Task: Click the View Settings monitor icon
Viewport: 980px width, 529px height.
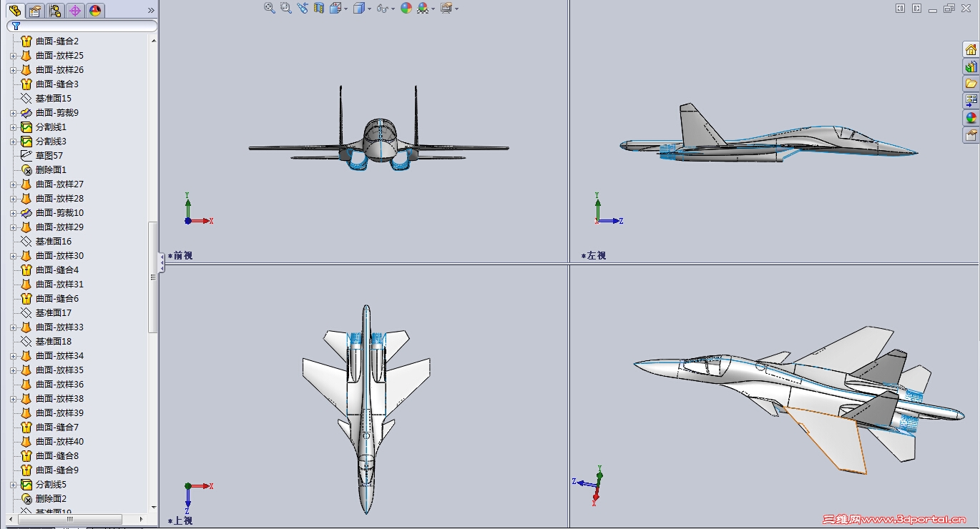Action: click(x=446, y=8)
